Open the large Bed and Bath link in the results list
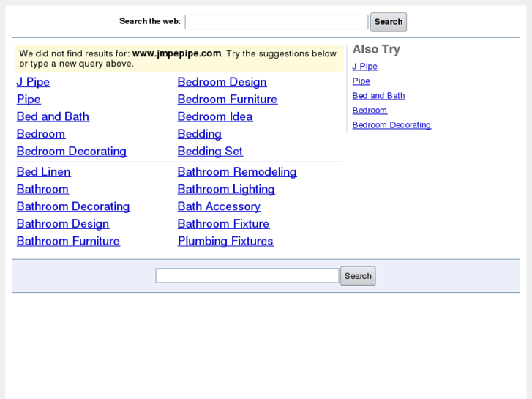This screenshot has height=399, width=532. click(53, 116)
